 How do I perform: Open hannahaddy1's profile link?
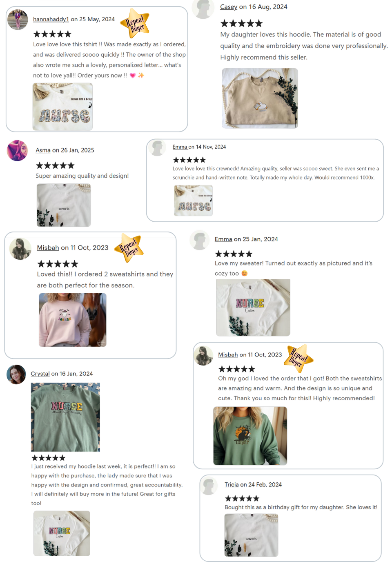pos(51,19)
